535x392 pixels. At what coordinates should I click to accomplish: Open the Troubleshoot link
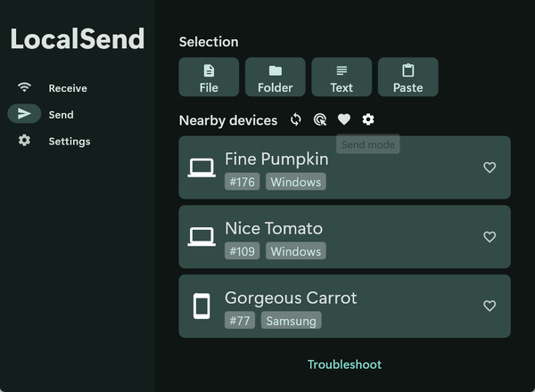(x=344, y=364)
